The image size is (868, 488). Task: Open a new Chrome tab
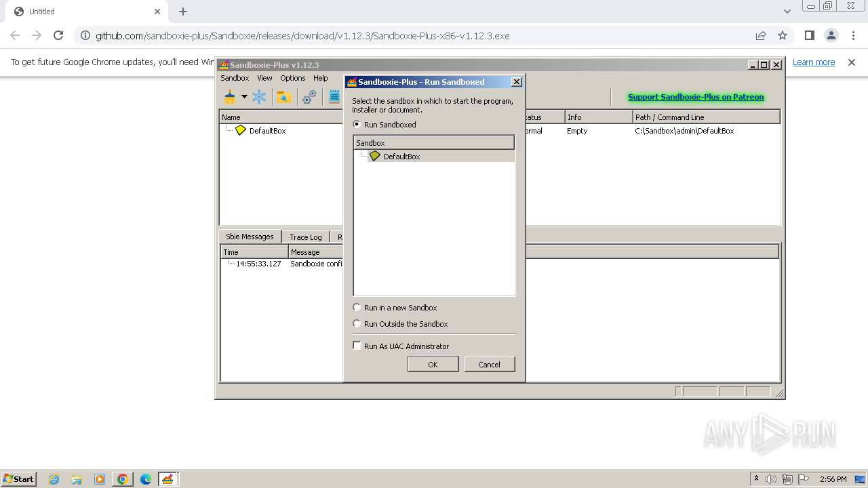click(183, 12)
